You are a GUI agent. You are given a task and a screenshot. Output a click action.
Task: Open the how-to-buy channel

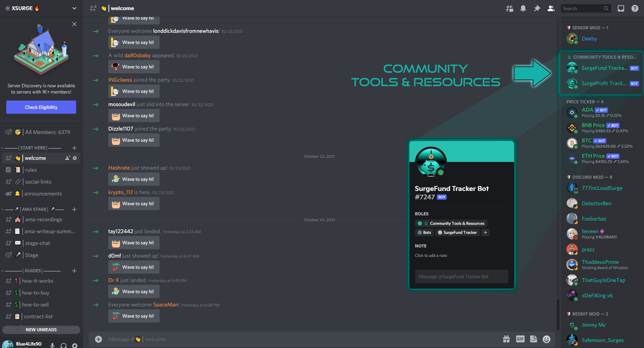[41, 293]
